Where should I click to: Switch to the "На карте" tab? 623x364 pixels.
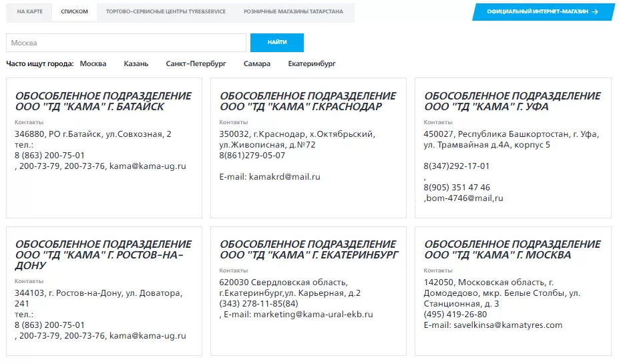(x=29, y=12)
